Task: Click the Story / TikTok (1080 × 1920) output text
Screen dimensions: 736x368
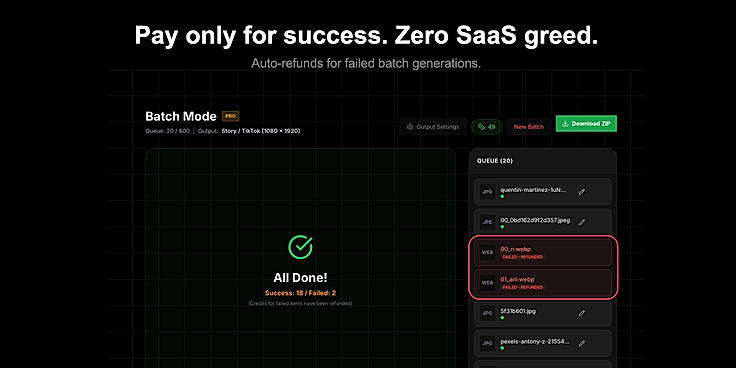Action: tap(261, 131)
